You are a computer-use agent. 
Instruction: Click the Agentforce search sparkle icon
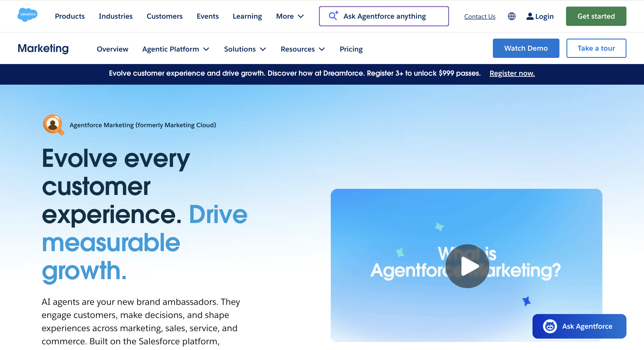point(333,16)
